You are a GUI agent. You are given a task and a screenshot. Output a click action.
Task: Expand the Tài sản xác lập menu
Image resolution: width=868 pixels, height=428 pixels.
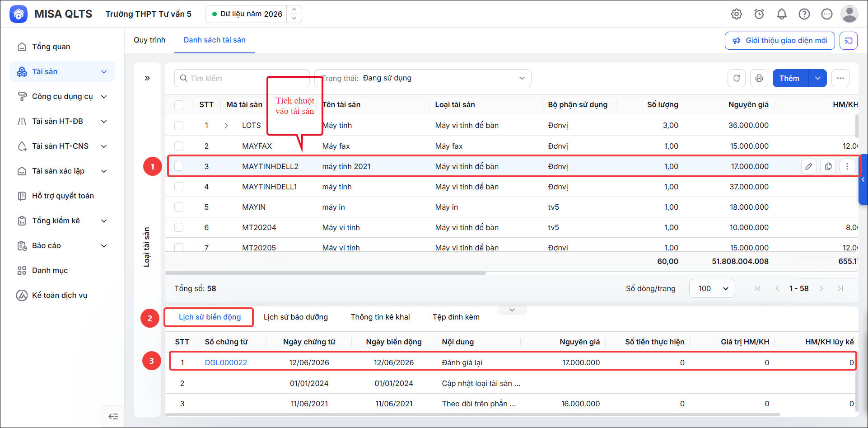[104, 171]
